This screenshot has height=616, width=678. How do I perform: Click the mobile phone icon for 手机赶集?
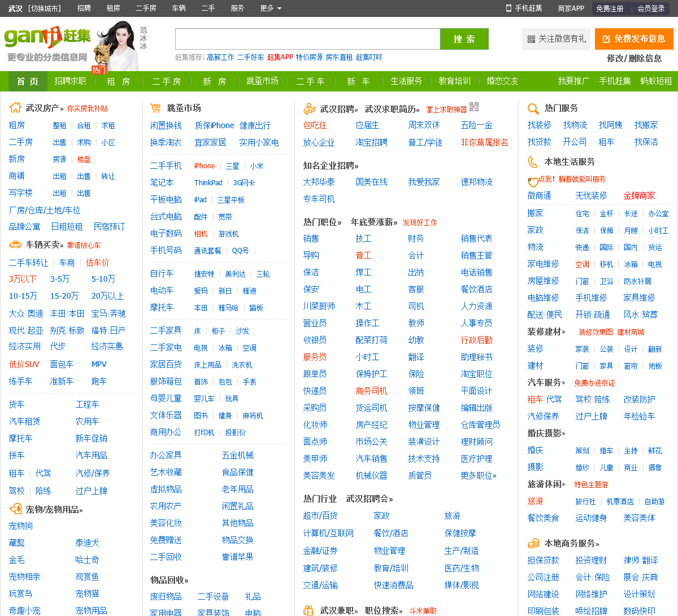[x=508, y=8]
